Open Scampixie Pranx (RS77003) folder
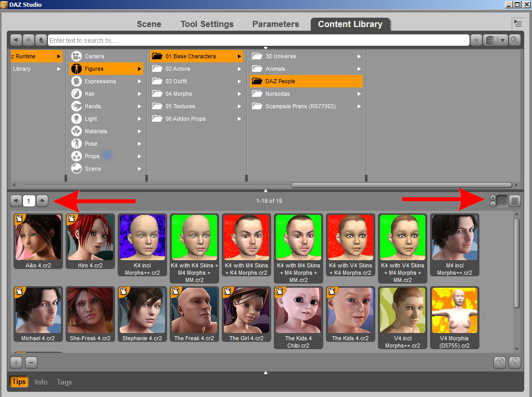This screenshot has height=397, width=532. click(306, 106)
